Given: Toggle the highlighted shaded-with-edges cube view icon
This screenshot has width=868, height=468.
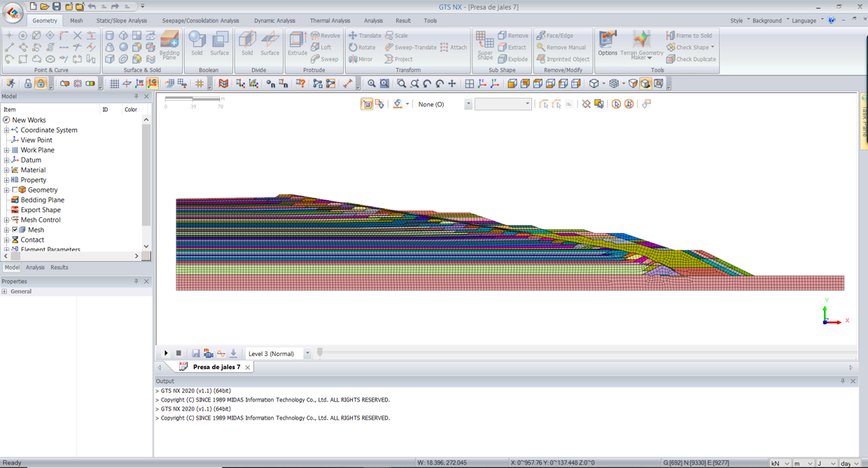Looking at the screenshot, I should (x=645, y=83).
